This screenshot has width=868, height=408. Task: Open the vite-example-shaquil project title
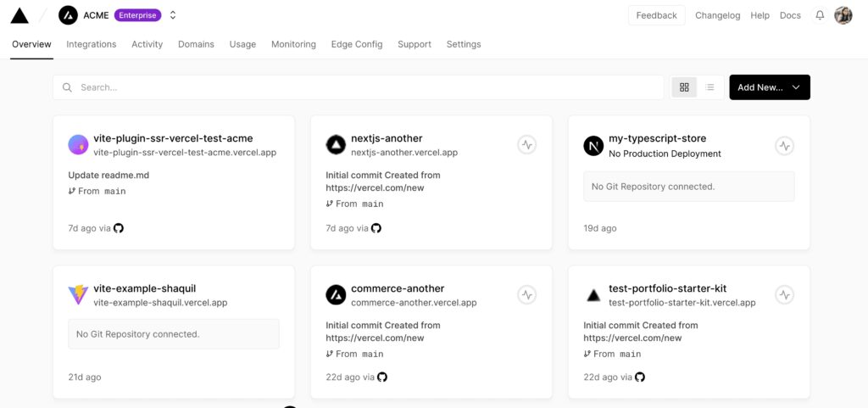144,288
